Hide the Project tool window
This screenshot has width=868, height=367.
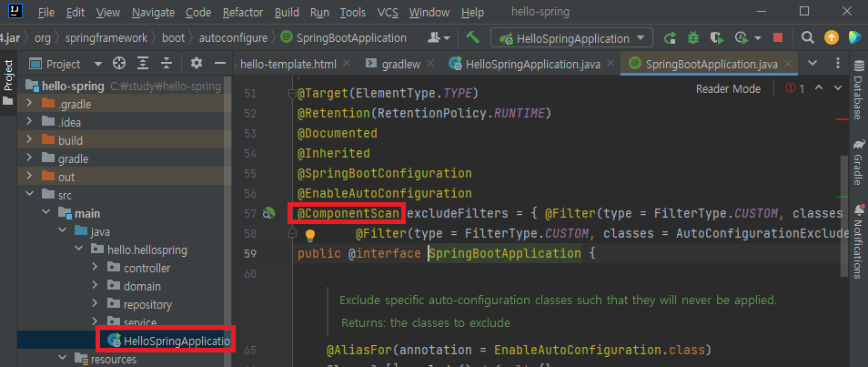(220, 64)
